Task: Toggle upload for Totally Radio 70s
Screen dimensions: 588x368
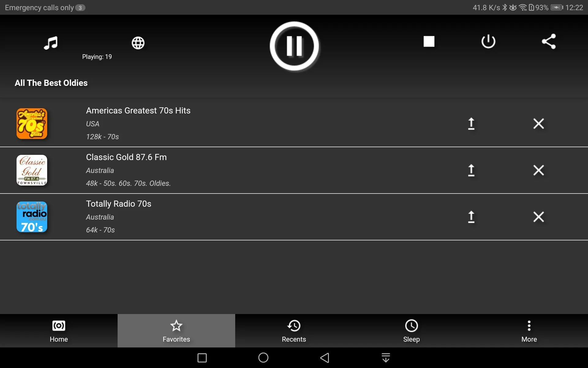Action: click(x=471, y=217)
